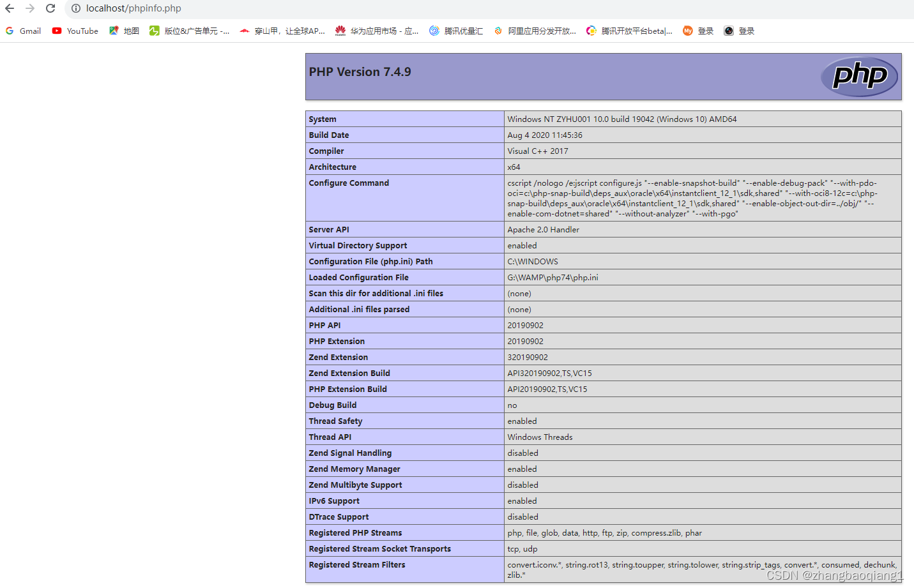Click the PHP Extension Build value API20190902,TS,VC15
This screenshot has height=588, width=914.
547,389
